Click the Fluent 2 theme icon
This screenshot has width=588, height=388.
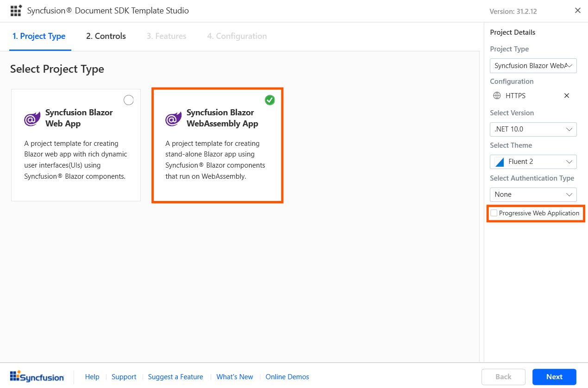point(499,162)
